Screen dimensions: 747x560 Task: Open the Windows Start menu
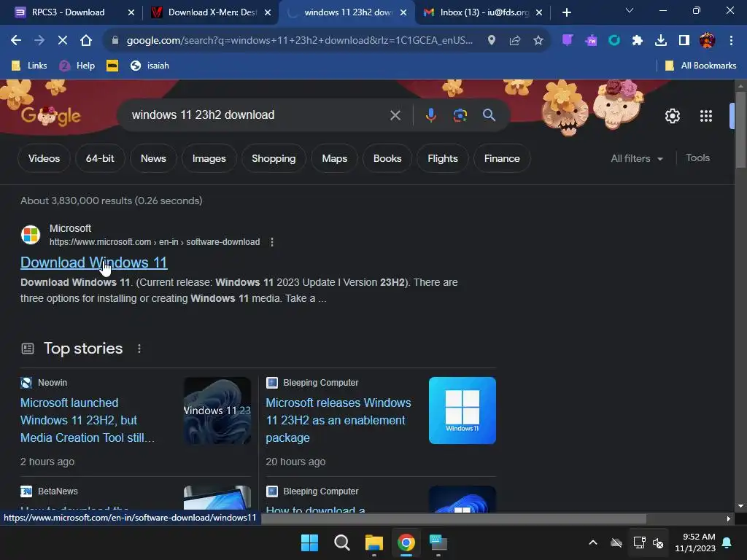[x=309, y=542]
